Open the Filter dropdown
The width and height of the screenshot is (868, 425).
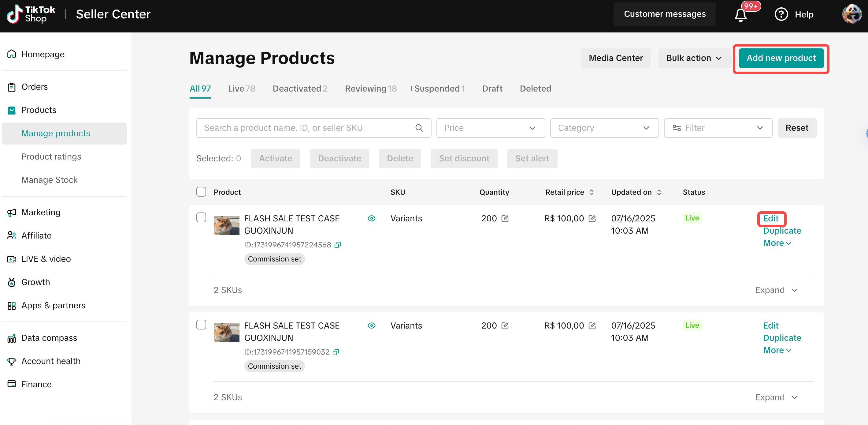[718, 128]
